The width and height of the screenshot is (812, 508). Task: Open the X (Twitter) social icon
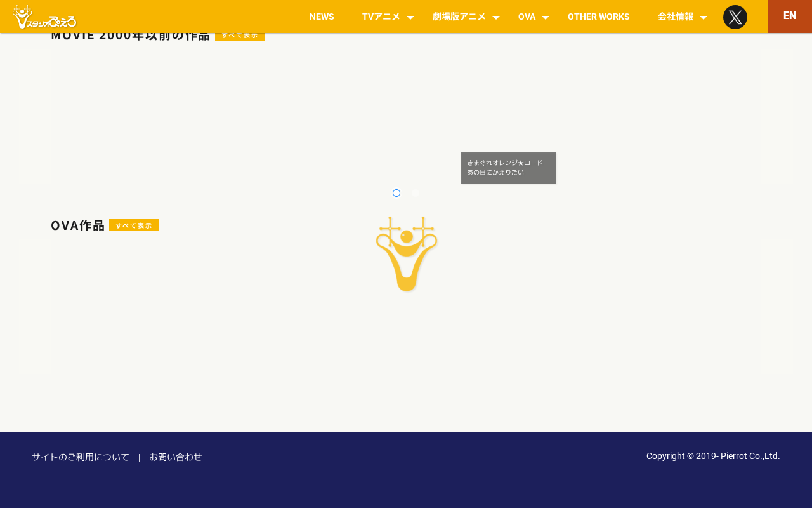pyautogui.click(x=735, y=17)
